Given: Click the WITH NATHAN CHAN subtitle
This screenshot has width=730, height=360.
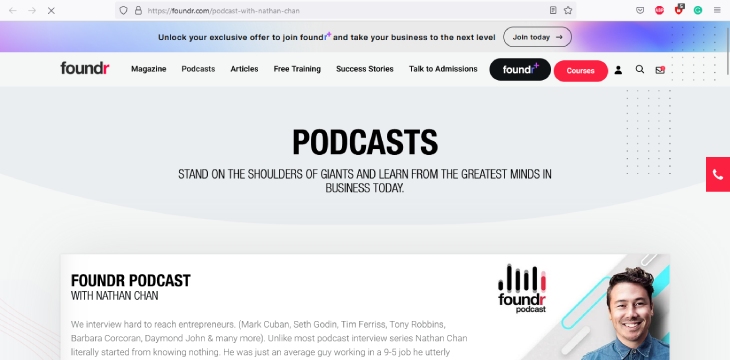Looking at the screenshot, I should pos(115,296).
